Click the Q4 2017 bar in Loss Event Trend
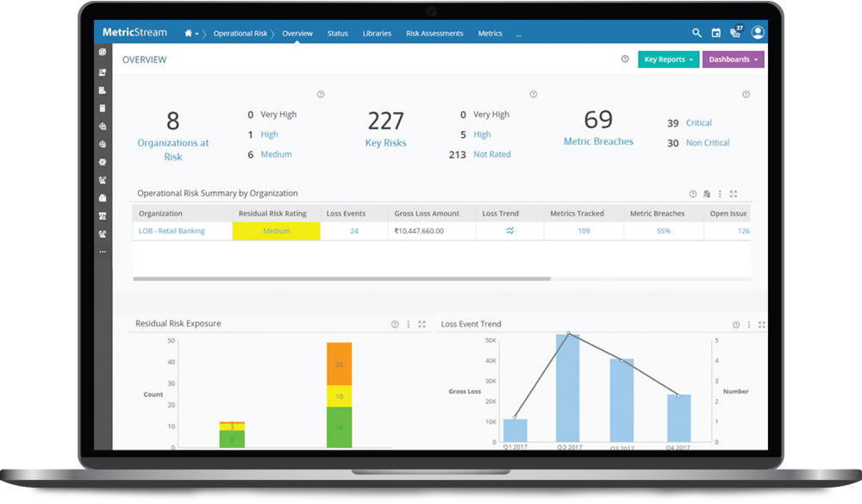 679,418
